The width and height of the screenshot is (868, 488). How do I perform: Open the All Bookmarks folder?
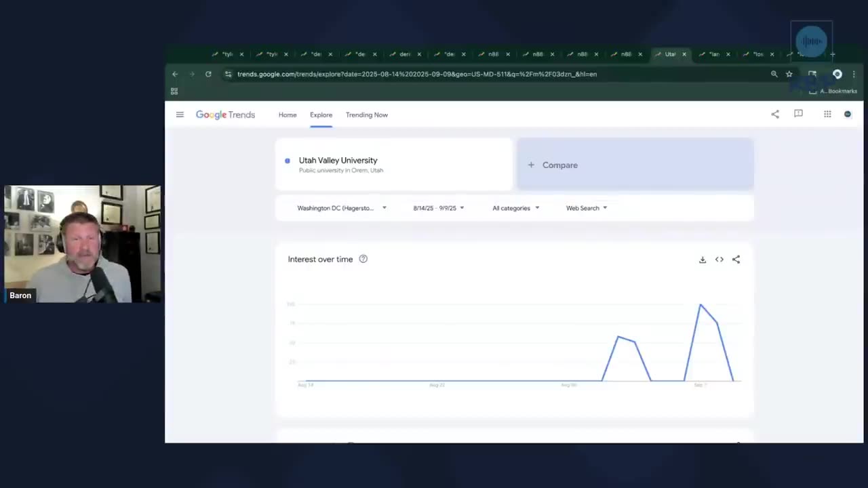tap(833, 91)
